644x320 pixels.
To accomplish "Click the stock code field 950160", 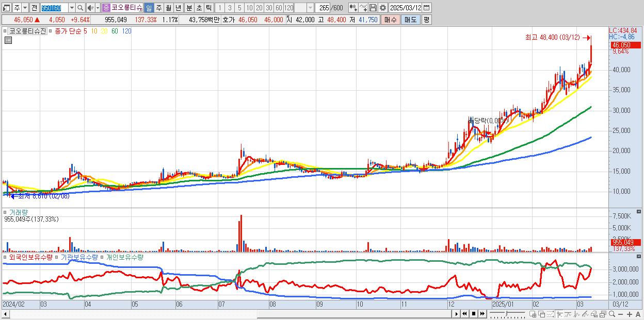I will click(54, 8).
